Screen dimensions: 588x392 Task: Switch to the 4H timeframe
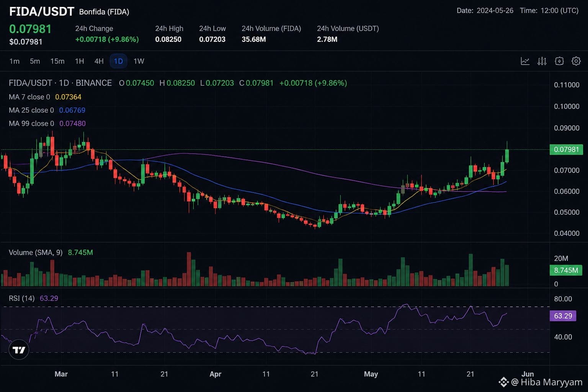tap(99, 61)
